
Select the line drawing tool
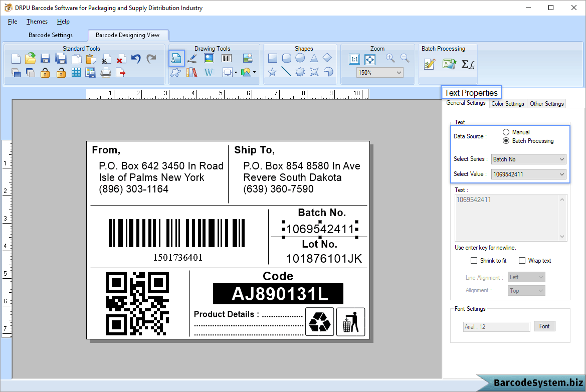pos(286,71)
